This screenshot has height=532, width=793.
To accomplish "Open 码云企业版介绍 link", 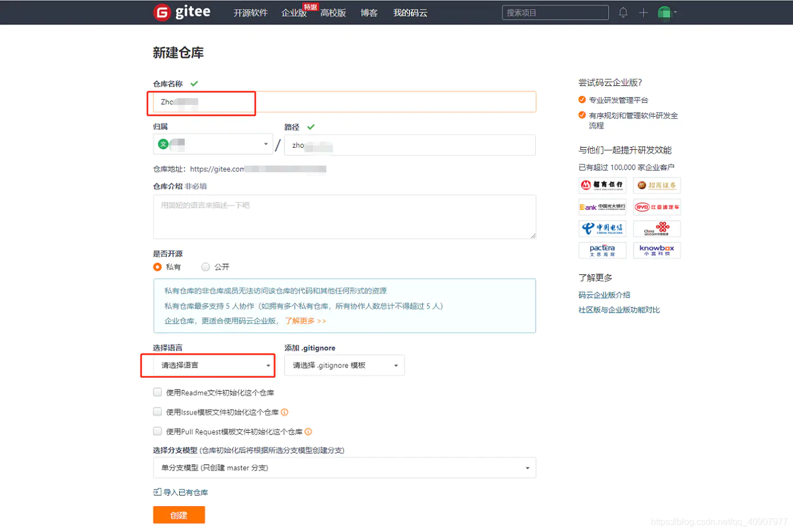I will 604,295.
